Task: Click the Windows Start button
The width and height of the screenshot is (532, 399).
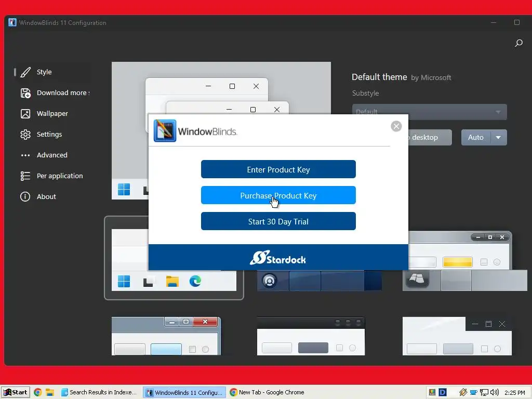Action: (x=15, y=392)
